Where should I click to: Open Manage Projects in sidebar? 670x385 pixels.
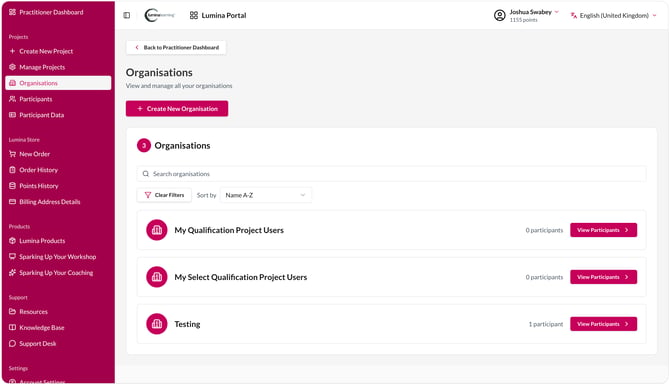pos(37,67)
